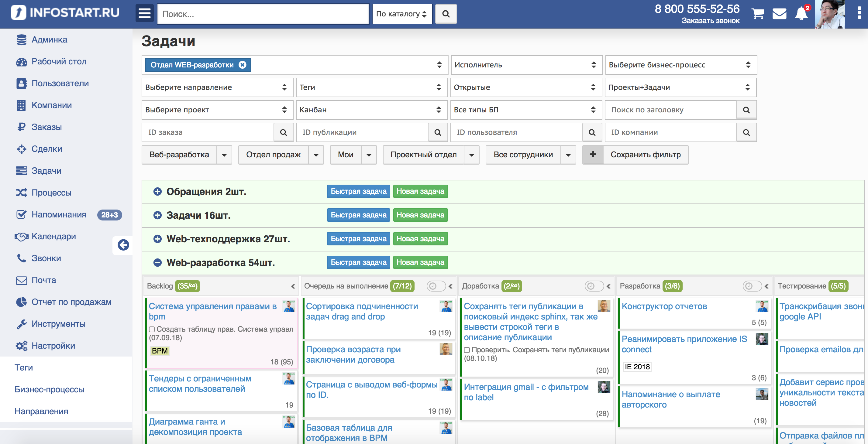Collapse sidebar with left arrow button
Screen dimensions: 868x444
click(x=123, y=245)
